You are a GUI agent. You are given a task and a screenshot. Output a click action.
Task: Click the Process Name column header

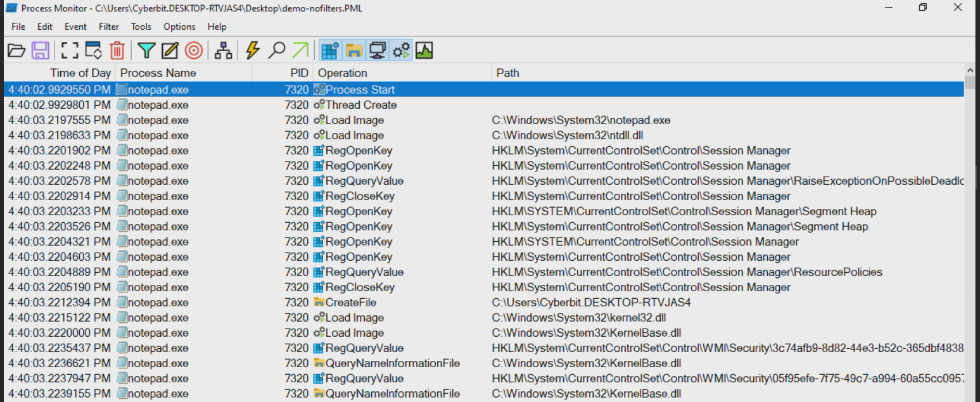184,73
